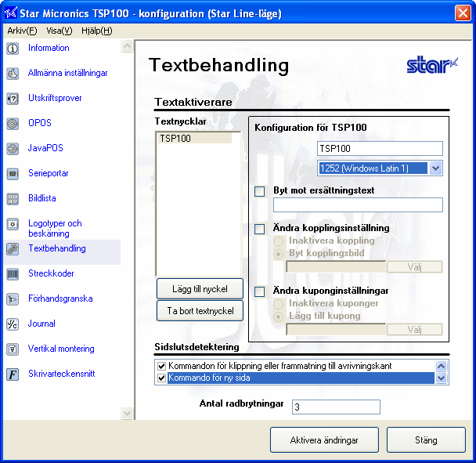Go to Allmänna inställningar
Screen dimensions: 476x463
point(67,73)
